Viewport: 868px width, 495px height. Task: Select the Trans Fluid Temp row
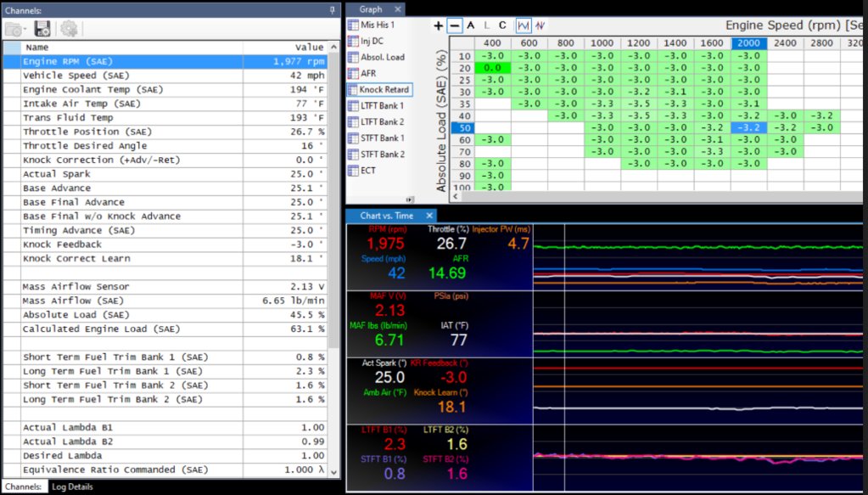165,118
